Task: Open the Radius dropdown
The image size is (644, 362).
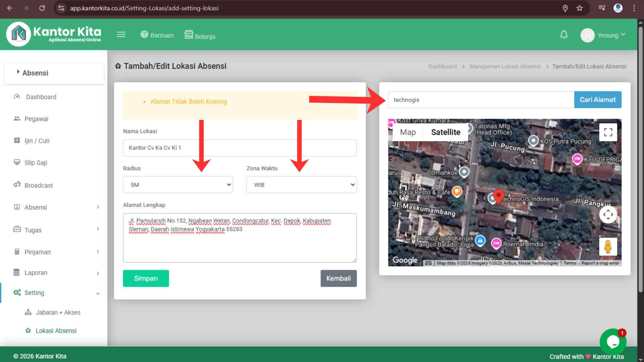Action: coord(178,185)
